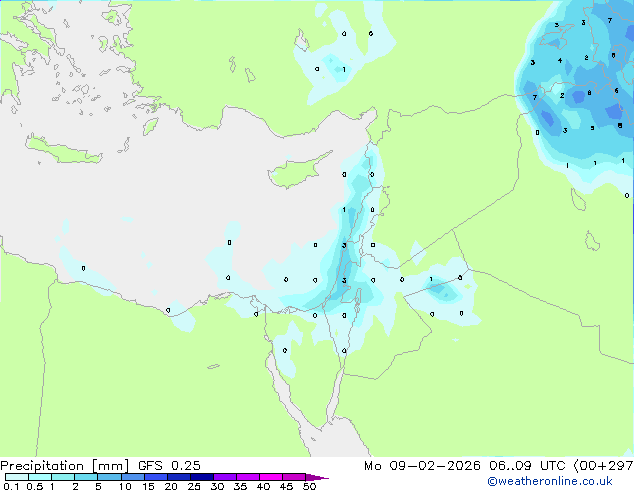This screenshot has height=490, width=634.
Task: Pick the 20–25 mm dark blue swatch
Action: click(x=178, y=477)
